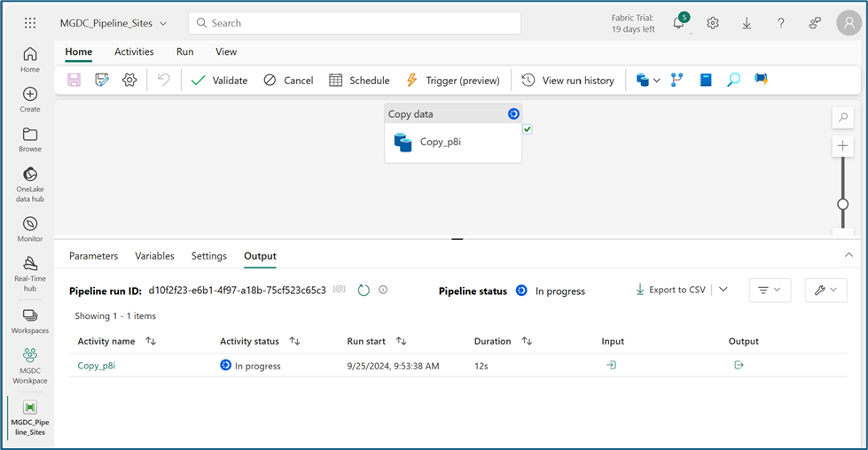
Task: Open the Settings tab in bottom panel
Action: [x=208, y=256]
